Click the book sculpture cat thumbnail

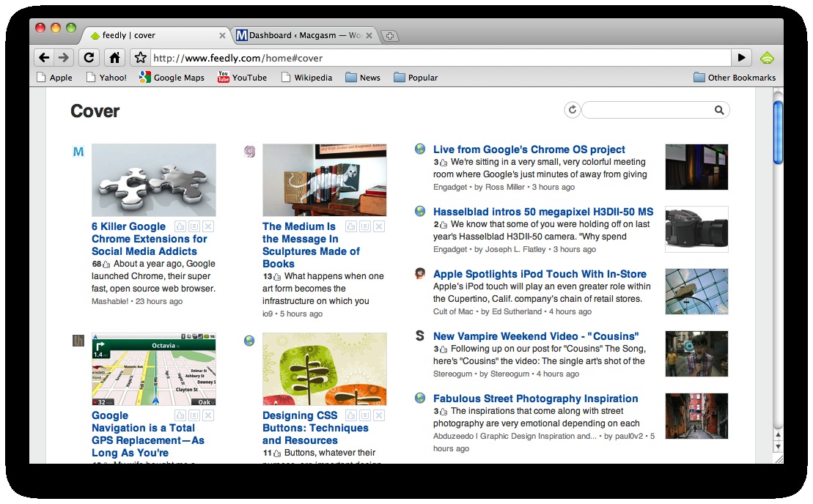click(x=325, y=179)
